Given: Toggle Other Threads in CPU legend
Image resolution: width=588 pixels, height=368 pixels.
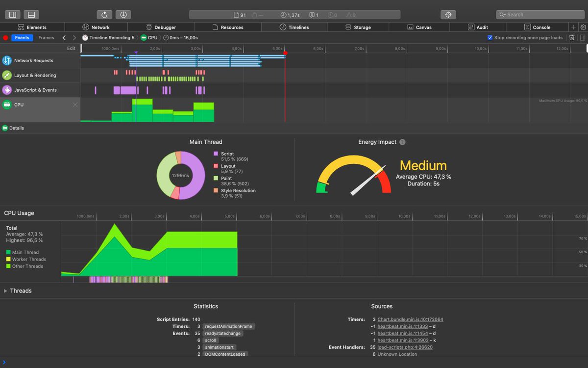Looking at the screenshot, I should click(x=24, y=266).
